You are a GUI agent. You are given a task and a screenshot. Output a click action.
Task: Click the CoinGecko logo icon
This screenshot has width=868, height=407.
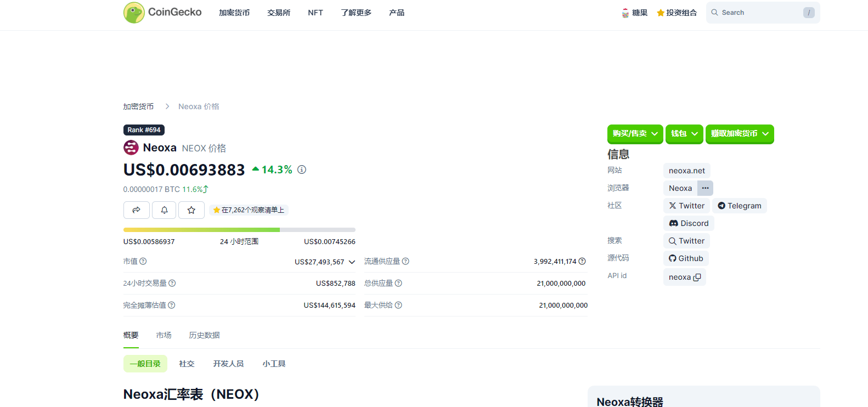pos(134,13)
